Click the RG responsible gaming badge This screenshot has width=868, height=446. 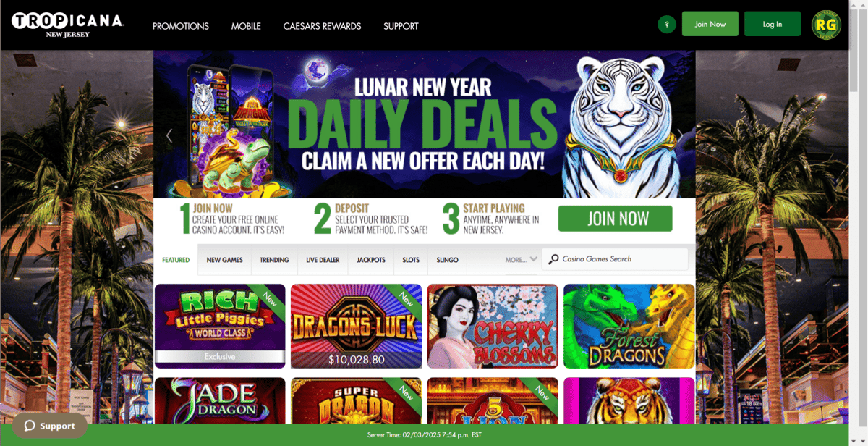click(x=826, y=26)
